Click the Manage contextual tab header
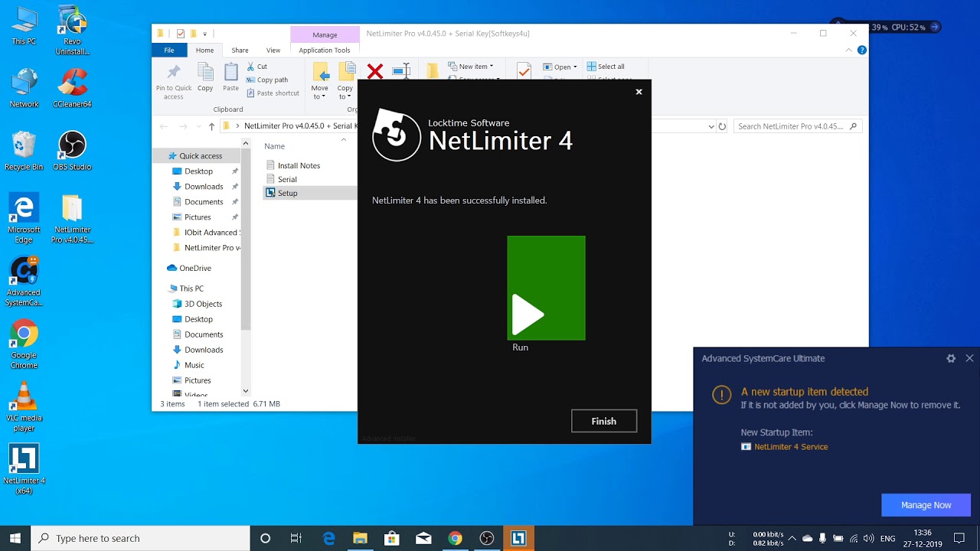The width and height of the screenshot is (980, 551). (x=325, y=34)
